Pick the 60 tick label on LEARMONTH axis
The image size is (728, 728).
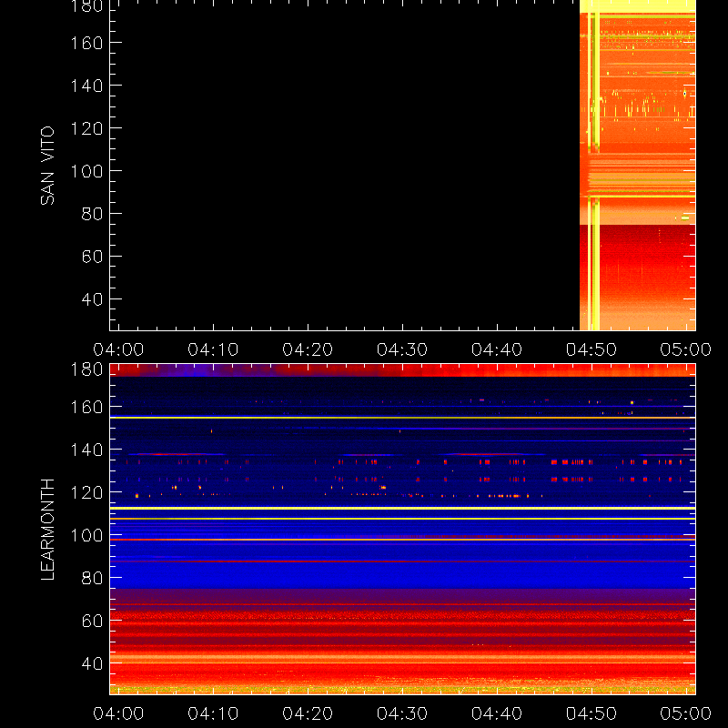92,621
